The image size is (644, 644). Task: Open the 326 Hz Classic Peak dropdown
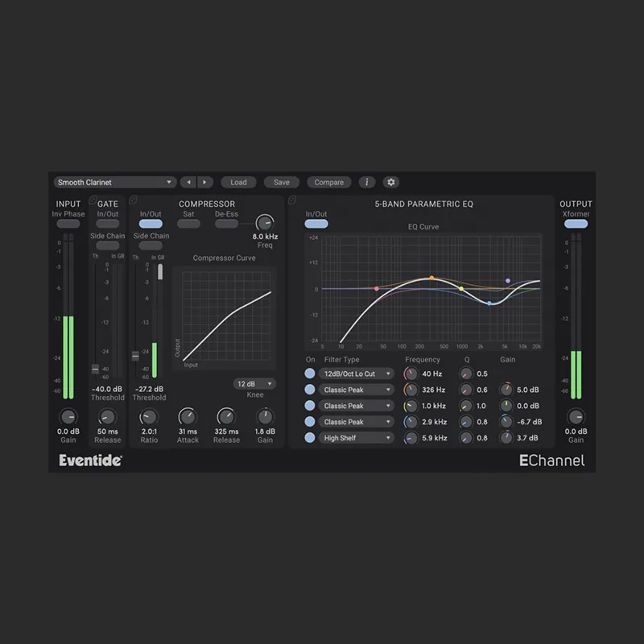tap(356, 390)
